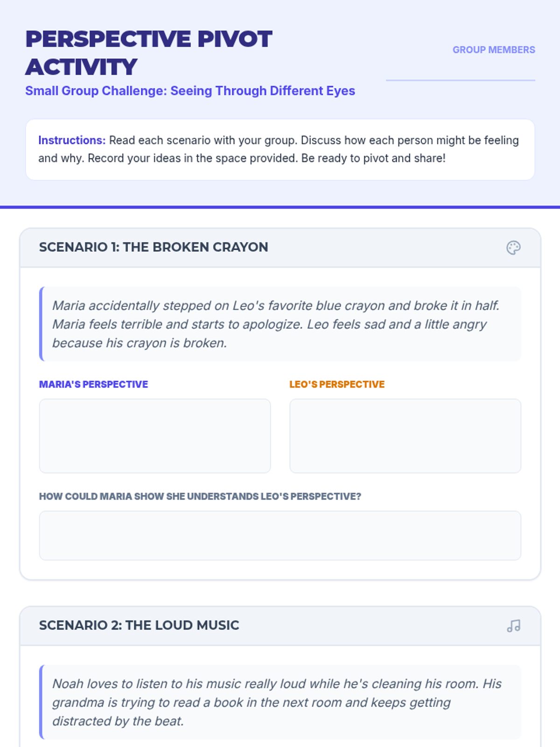Image resolution: width=560 pixels, height=747 pixels.
Task: Click the orange LEO'S PERSPECTIVE label
Action: point(337,384)
